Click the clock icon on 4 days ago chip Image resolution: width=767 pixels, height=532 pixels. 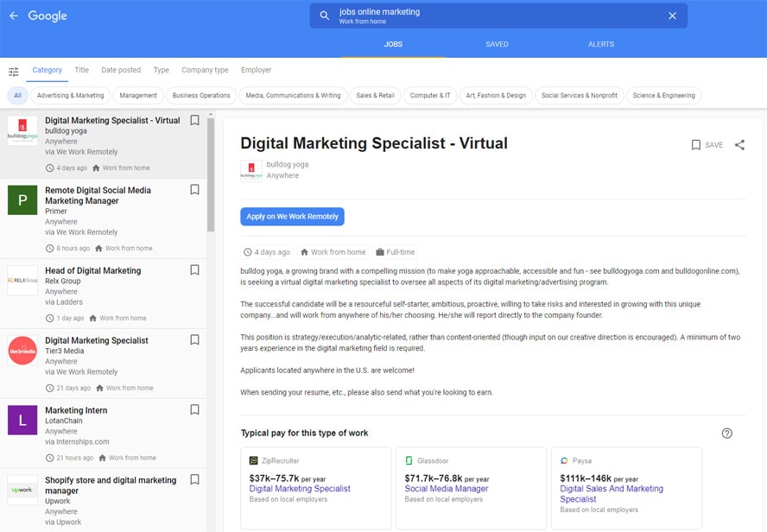248,252
